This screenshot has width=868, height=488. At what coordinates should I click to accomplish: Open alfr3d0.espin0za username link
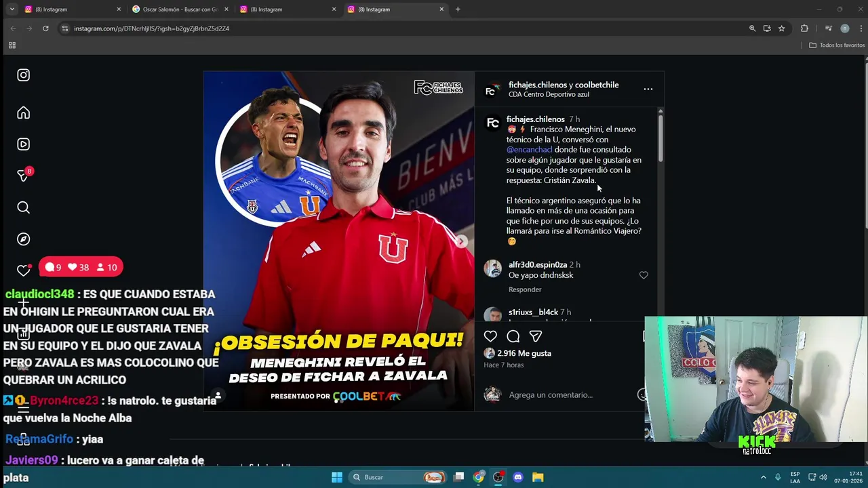(538, 265)
